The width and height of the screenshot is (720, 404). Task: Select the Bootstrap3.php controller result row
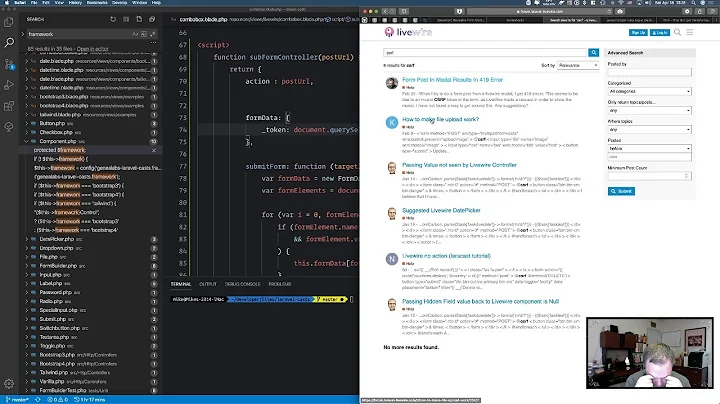[90, 355]
